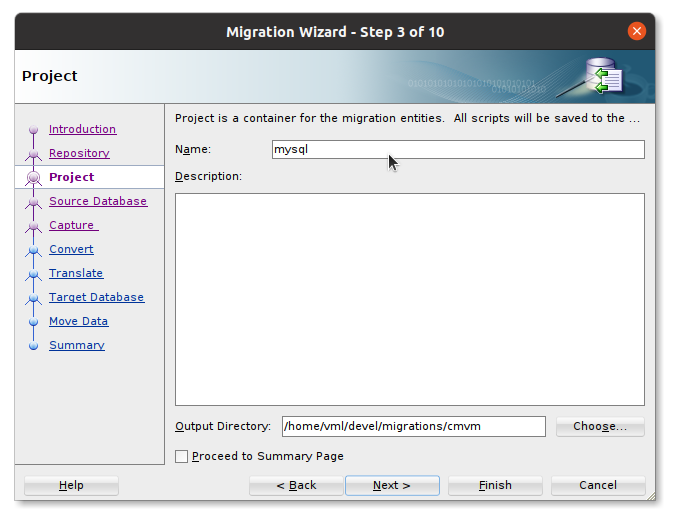The height and width of the screenshot is (519, 674).
Task: Close the Migration Wizard window
Action: 637,31
